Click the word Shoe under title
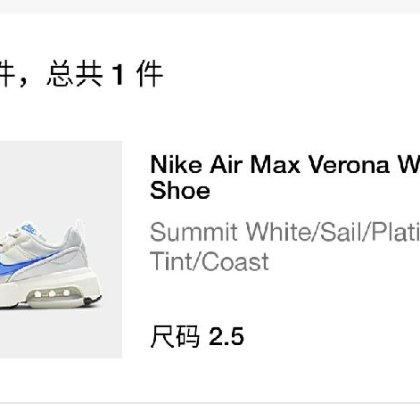420x420 pixels. pyautogui.click(x=180, y=191)
